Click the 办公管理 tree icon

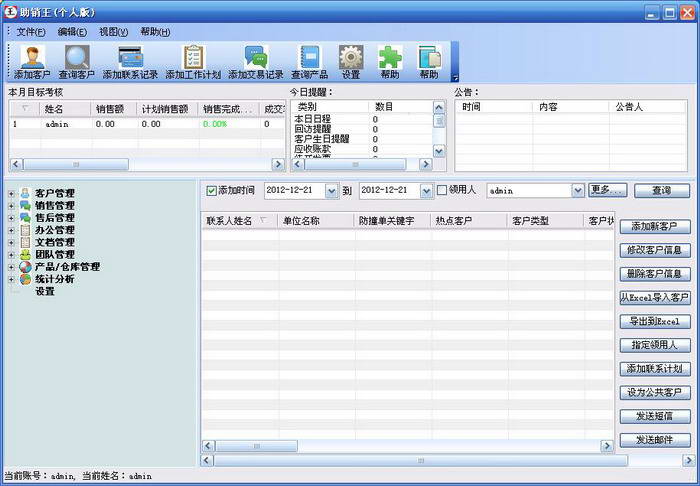click(25, 230)
